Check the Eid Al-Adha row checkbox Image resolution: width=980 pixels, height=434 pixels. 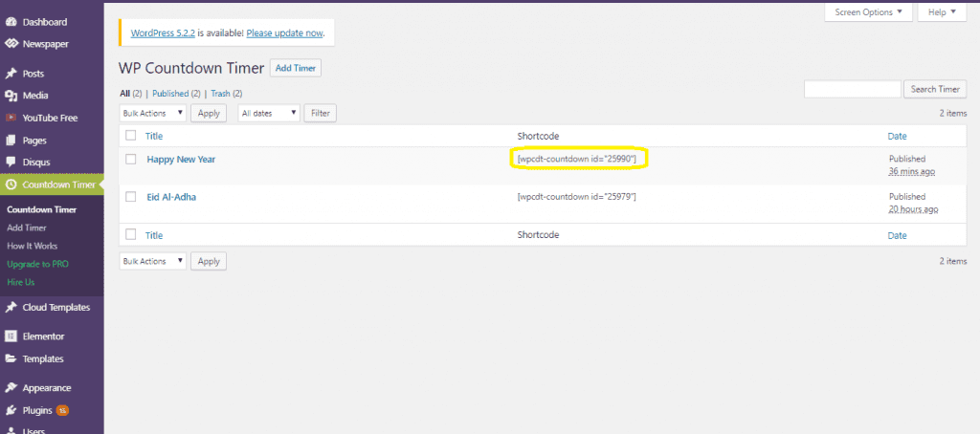[130, 197]
